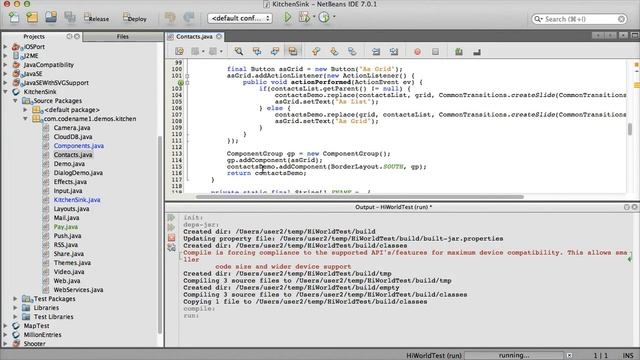Open the default configuration dropdown

click(240, 18)
